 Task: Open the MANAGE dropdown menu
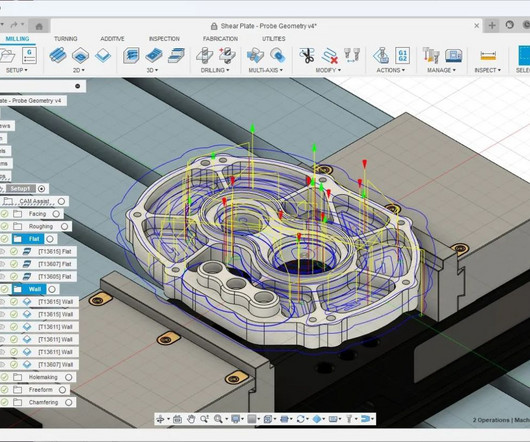coord(441,70)
